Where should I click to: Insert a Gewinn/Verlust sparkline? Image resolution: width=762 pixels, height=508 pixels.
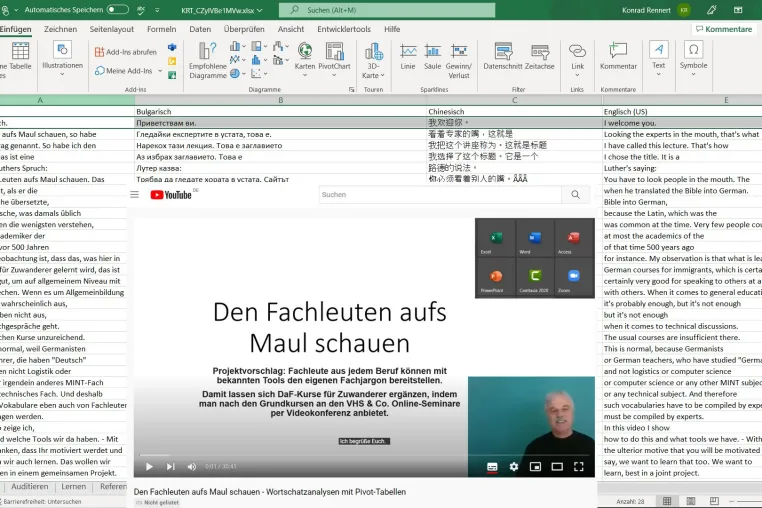[459, 61]
